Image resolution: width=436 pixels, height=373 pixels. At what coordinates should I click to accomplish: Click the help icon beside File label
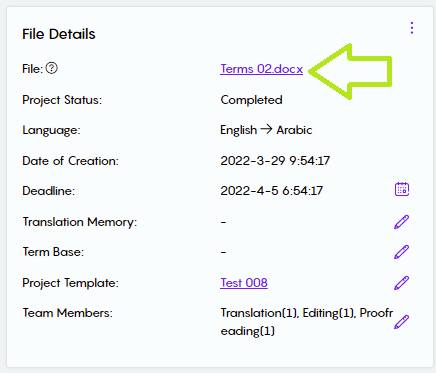click(x=52, y=68)
